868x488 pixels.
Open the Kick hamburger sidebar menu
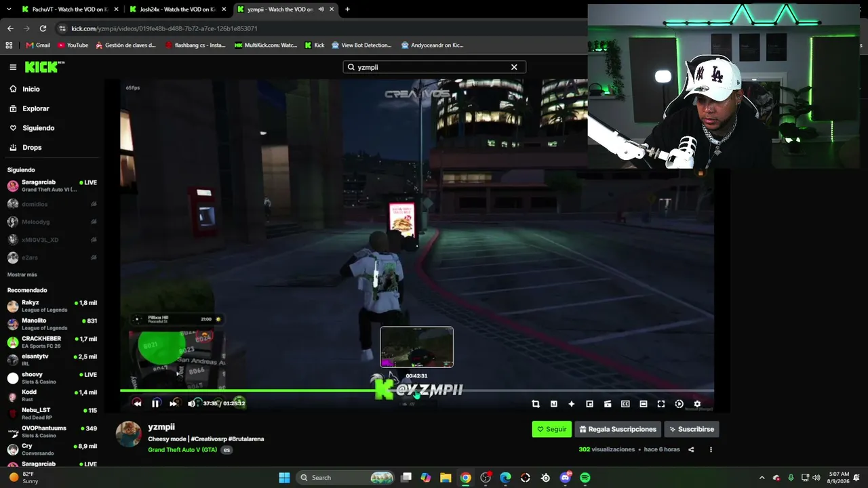click(x=13, y=67)
